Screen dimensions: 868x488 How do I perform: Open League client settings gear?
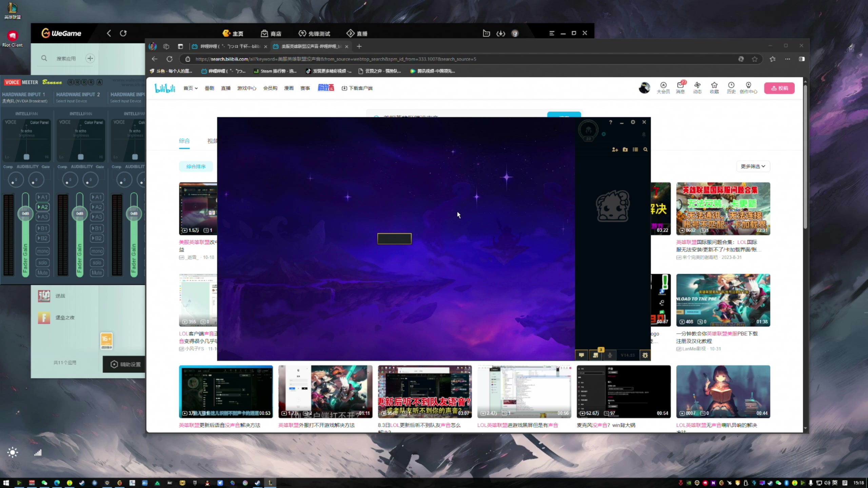pyautogui.click(x=633, y=122)
